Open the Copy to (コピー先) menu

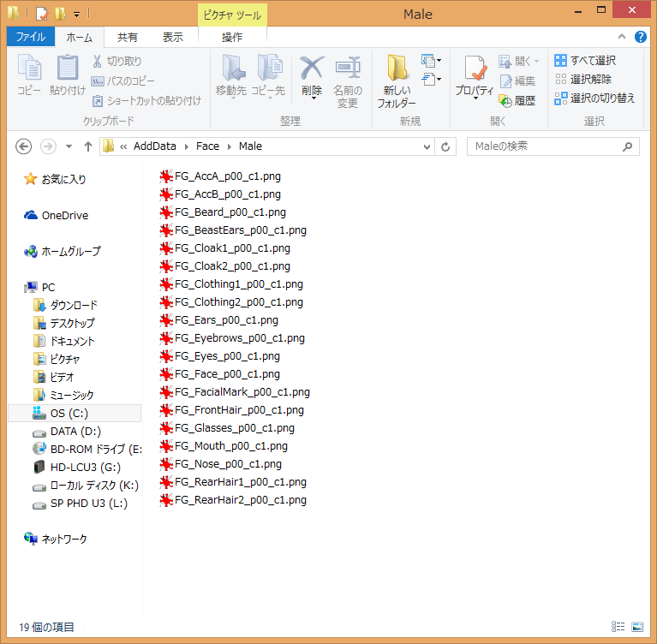click(269, 76)
